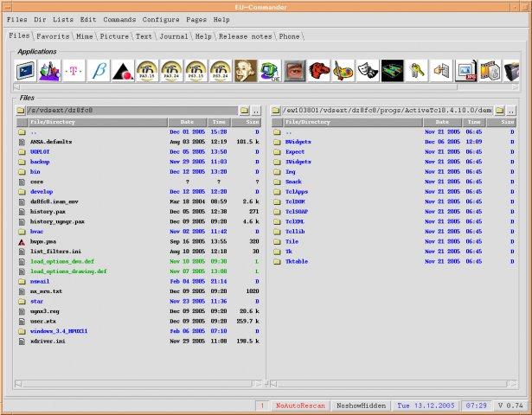Open the paint palette application icon
Image resolution: width=532 pixels, height=415 pixels.
pos(343,71)
